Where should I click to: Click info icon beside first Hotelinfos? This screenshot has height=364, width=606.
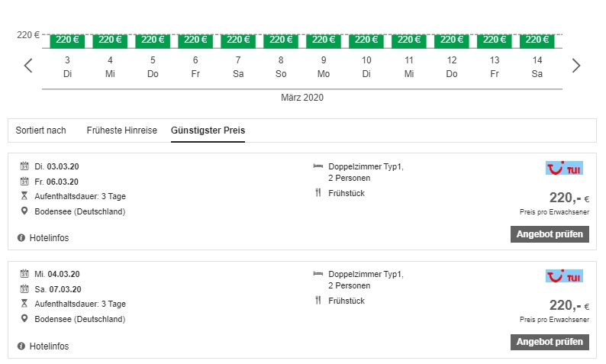click(x=21, y=238)
